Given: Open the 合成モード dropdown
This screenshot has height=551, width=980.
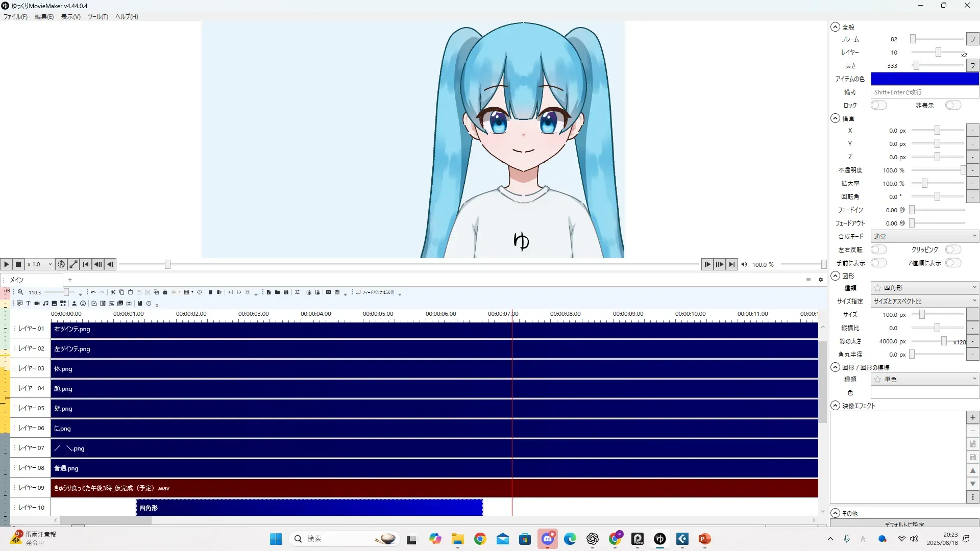Looking at the screenshot, I should click(924, 237).
